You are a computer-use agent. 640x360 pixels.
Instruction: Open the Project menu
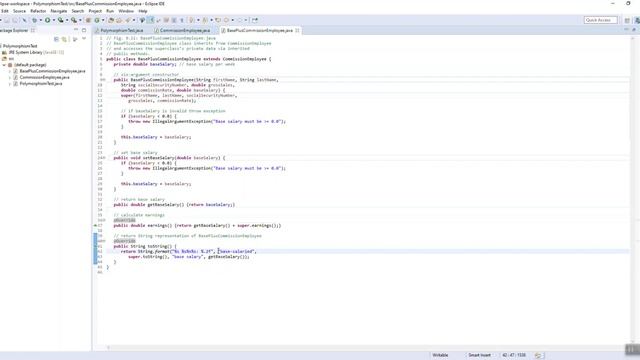coord(95,11)
